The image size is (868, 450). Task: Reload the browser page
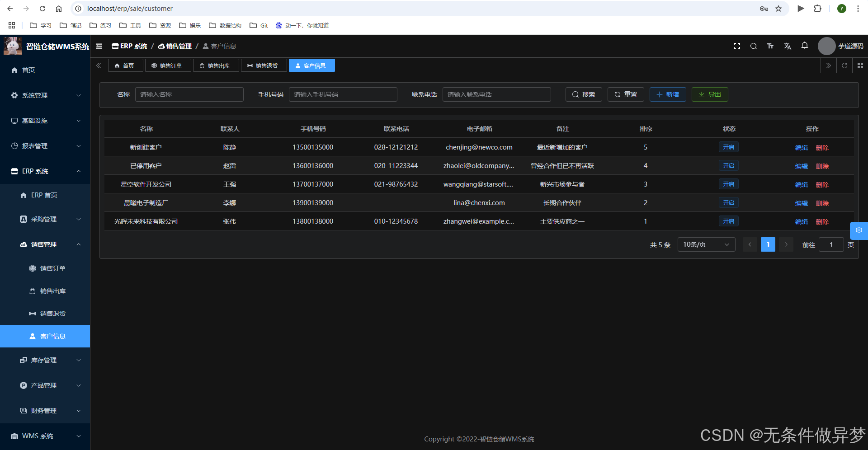[x=42, y=9]
